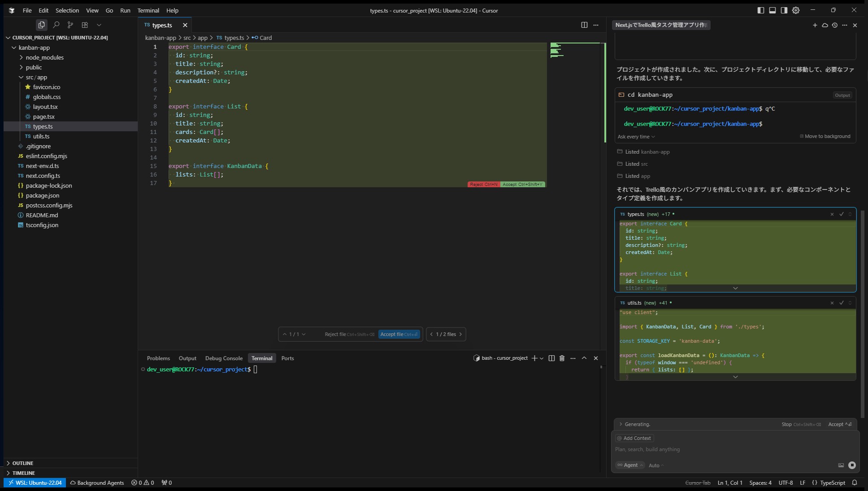Open Cursor settings gear icon
Screen dimensions: 868x491
click(796, 10)
